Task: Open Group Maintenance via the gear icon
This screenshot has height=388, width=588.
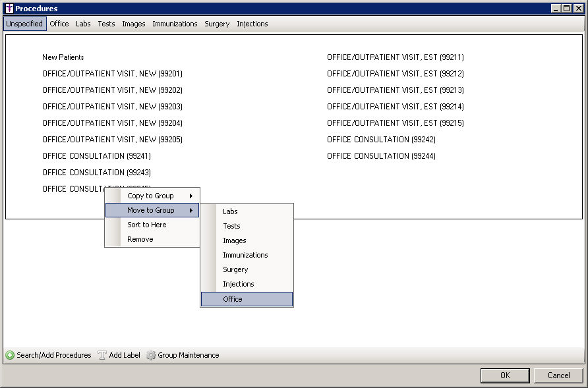Action: [x=151, y=355]
